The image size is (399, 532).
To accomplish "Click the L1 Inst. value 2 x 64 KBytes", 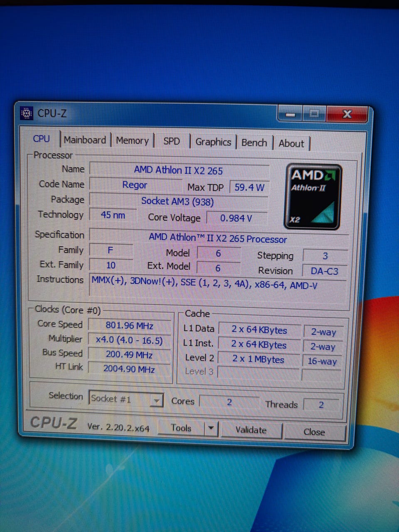I will coord(259,345).
